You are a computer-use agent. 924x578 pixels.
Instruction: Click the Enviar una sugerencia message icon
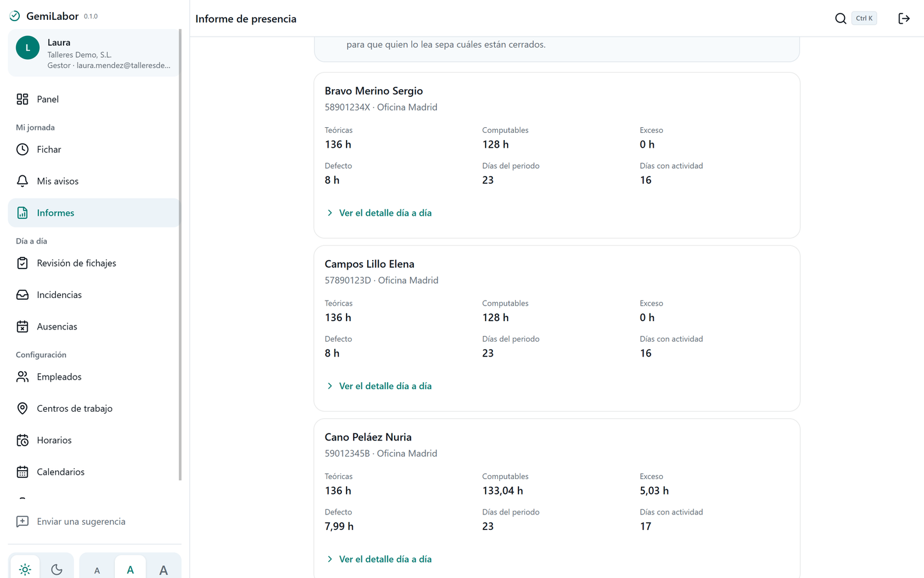tap(22, 521)
